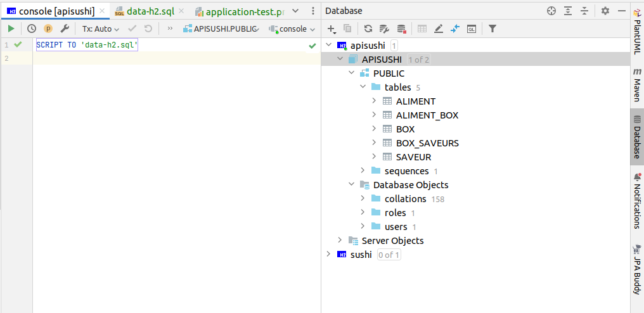Click the SCRIPT TO 'data-h2.sql' statement
Screen dimensions: 644x313
[87, 45]
